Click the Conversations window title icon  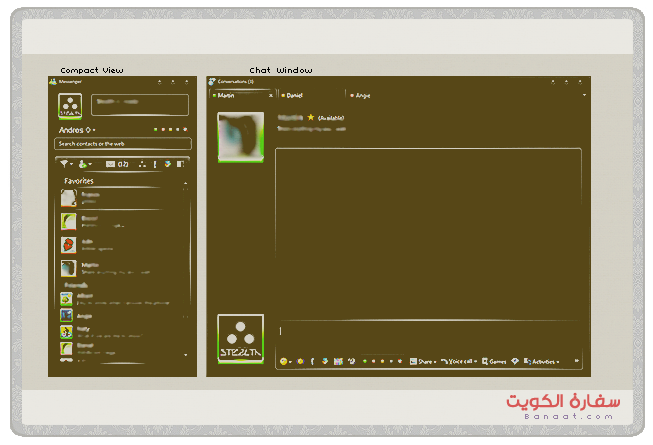click(212, 81)
